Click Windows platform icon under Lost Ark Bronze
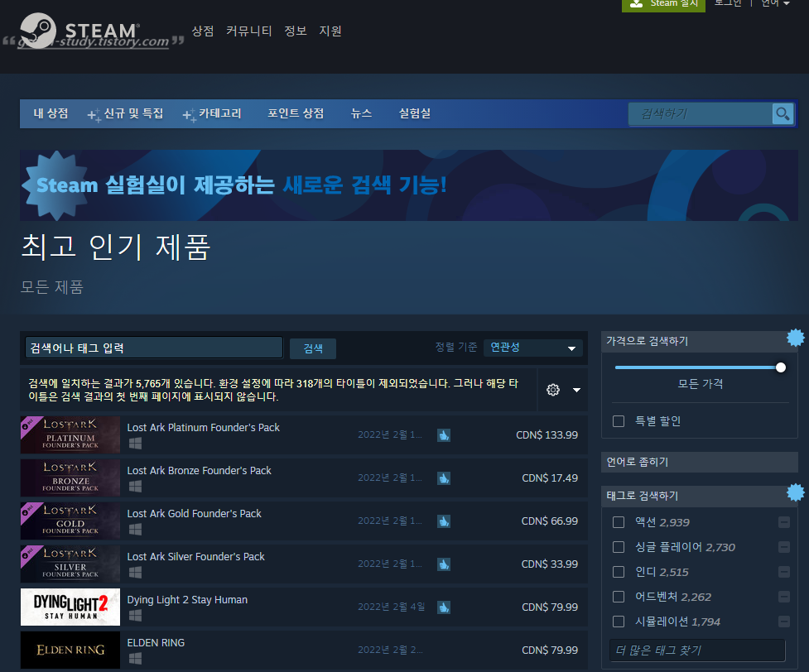Screen dimensions: 809x672 (x=135, y=486)
